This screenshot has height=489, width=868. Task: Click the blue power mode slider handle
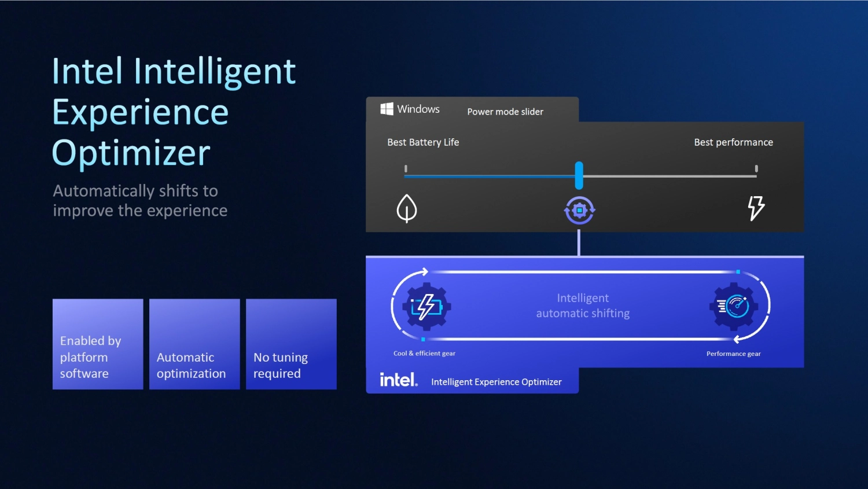579,175
